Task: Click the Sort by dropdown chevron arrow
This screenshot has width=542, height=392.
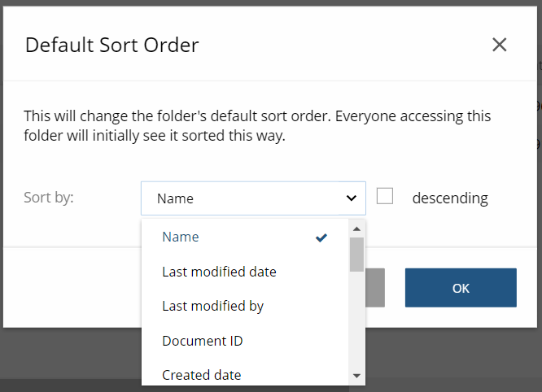Action: (x=352, y=198)
